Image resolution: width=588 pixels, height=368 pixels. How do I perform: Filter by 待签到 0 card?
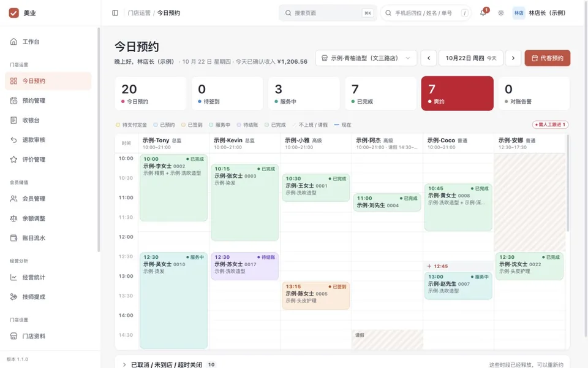[227, 93]
